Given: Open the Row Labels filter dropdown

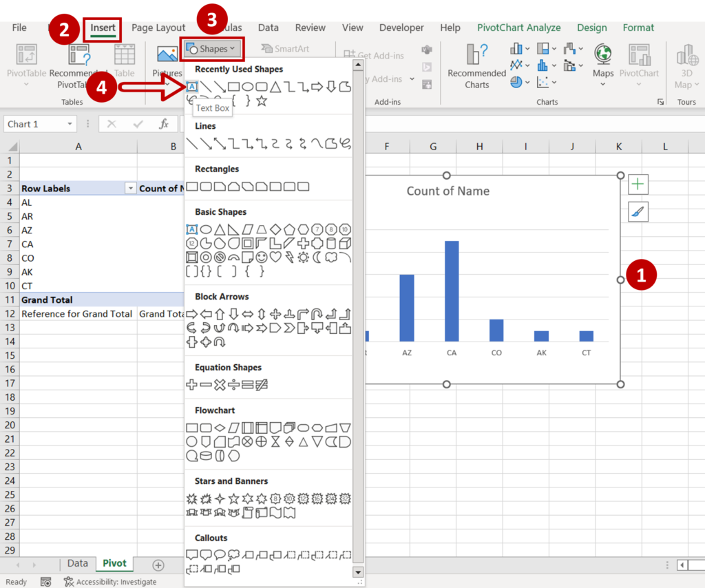Looking at the screenshot, I should (129, 189).
